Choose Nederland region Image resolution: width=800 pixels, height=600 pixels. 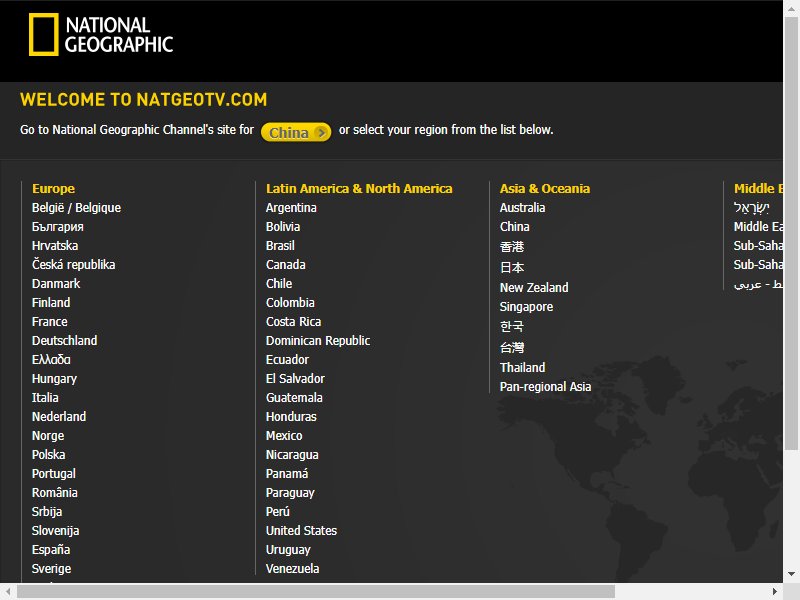click(59, 416)
